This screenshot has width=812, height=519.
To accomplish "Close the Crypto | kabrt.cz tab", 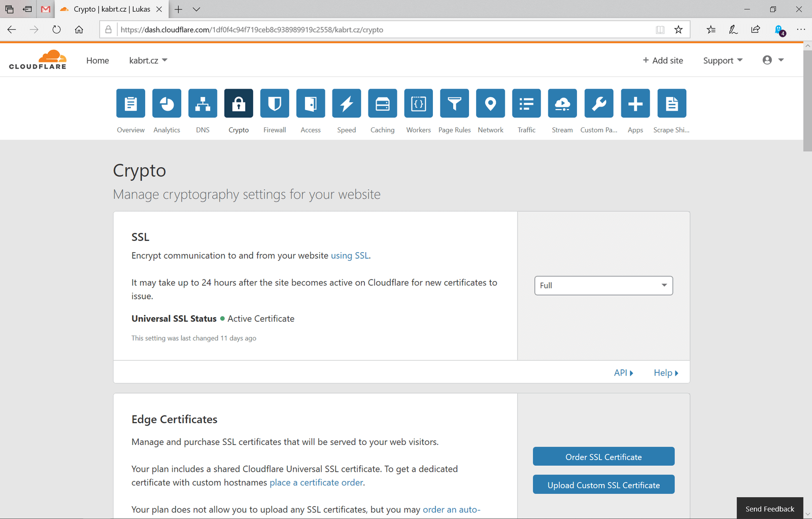I will pyautogui.click(x=159, y=9).
